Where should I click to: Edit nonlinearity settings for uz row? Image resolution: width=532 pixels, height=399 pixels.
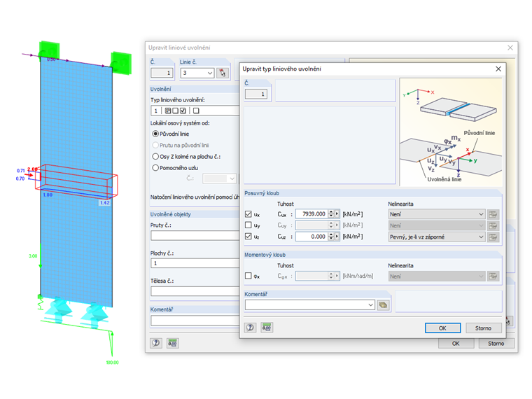[x=493, y=237]
